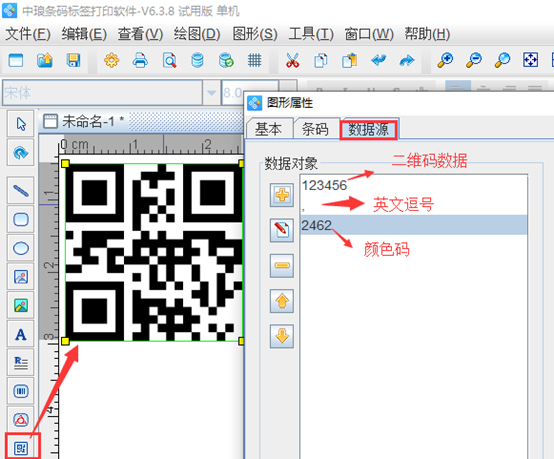
Task: Add a data object with the plus button
Action: click(282, 195)
